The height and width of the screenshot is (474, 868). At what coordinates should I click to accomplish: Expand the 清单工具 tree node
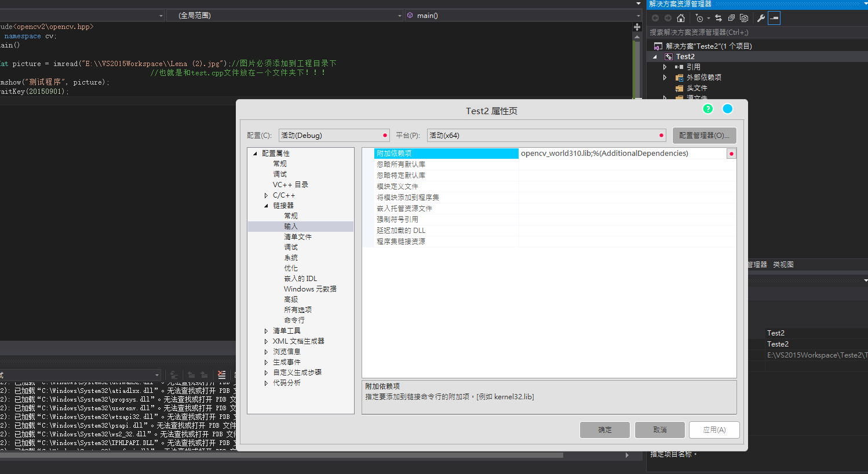point(266,331)
